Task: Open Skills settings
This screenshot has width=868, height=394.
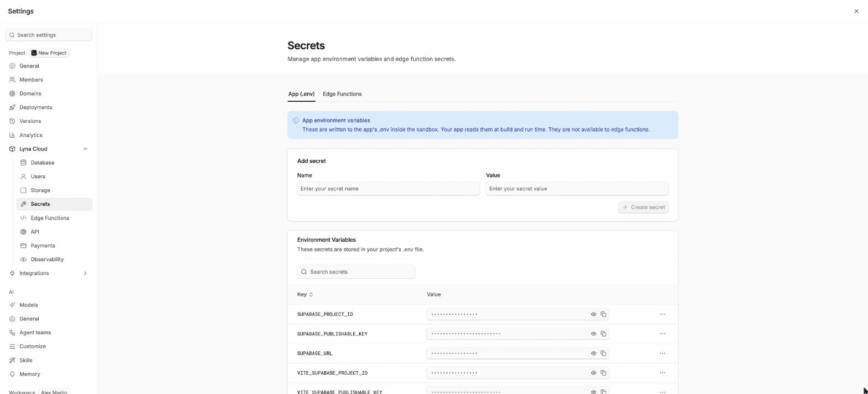Action: (x=49, y=360)
